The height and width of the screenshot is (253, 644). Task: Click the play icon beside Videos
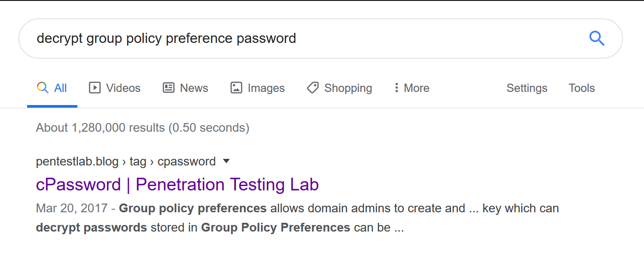(94, 88)
